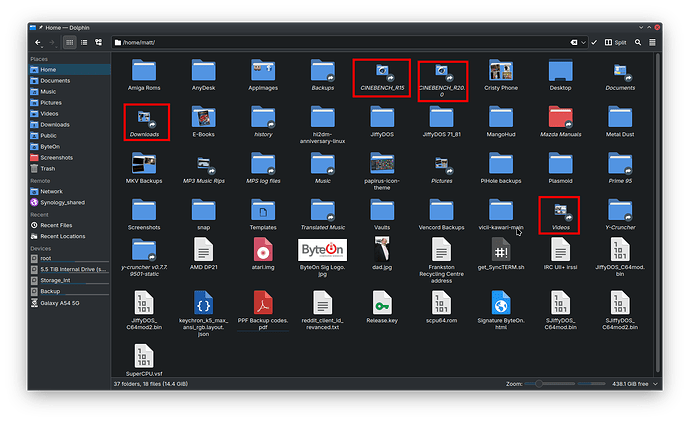
Task: Expand the 438.1 GiB free space dropdown
Action: [x=656, y=384]
